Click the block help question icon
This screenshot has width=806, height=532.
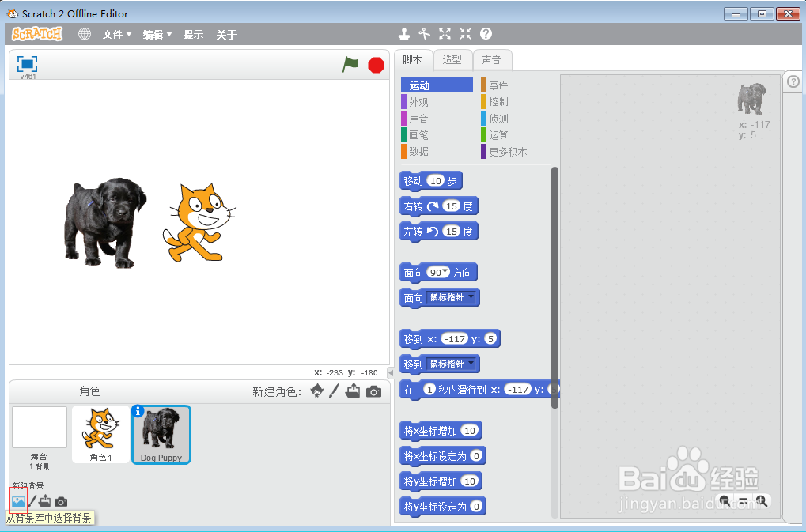tap(486, 34)
